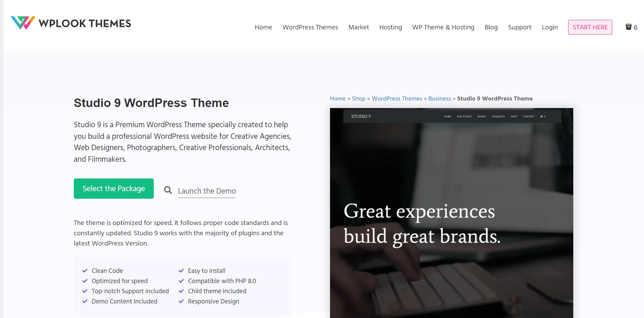Click the checkmark beside Child theme Included
Viewport: 644px width, 318px height.
pos(181,291)
